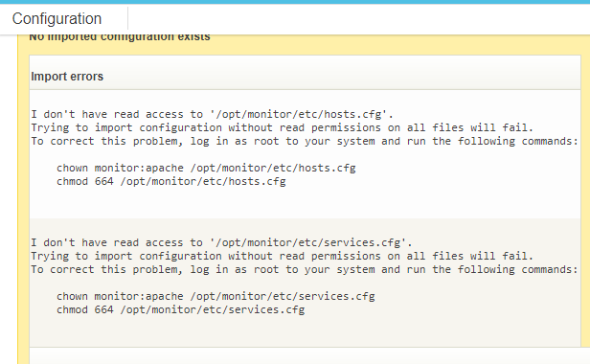
Task: Click the 'chmod 664 /opt/monitor/etc/hosts.cfg' command
Action: pos(171,181)
